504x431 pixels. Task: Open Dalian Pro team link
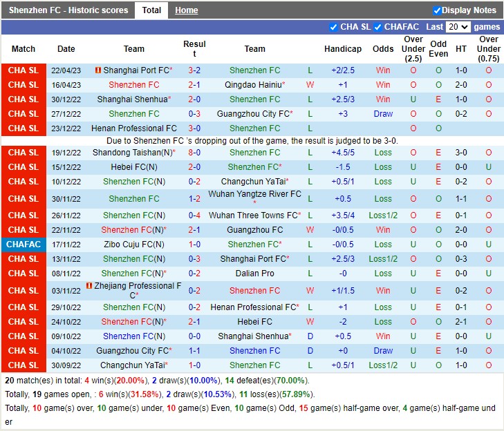pos(254,274)
